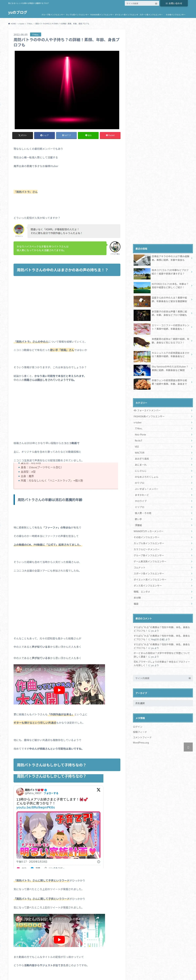The image size is (196, 980).
Task: Open the pink spotlight featured image
Action: pyautogui.click(x=67, y=90)
